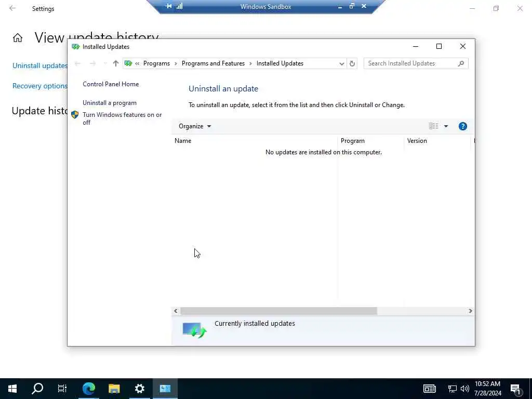Screen dimensions: 532x399
Task: Switch to the Settings taskbar icon
Action: click(x=139, y=389)
